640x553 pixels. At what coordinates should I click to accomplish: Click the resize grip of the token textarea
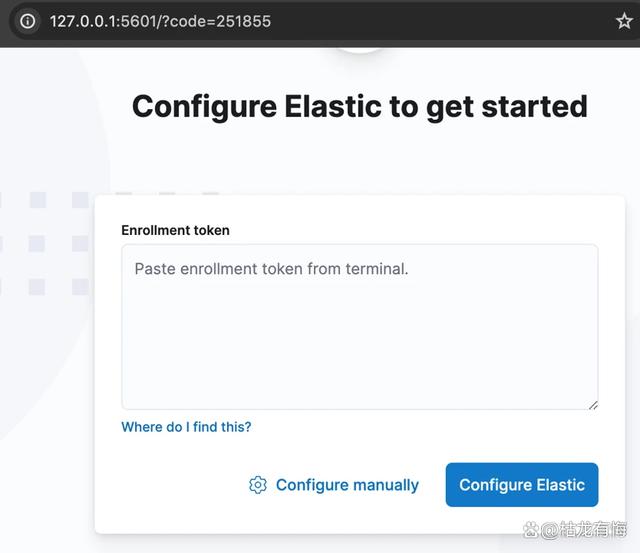pos(593,405)
